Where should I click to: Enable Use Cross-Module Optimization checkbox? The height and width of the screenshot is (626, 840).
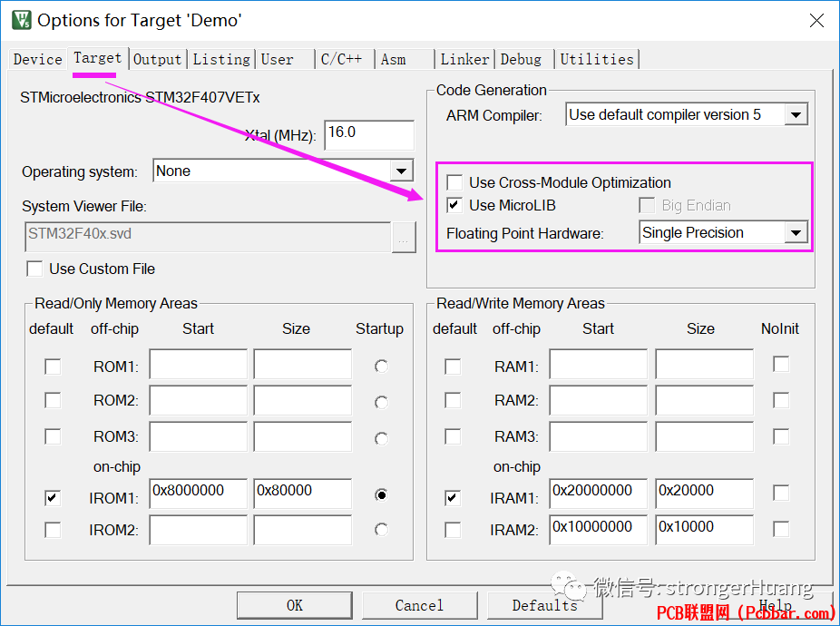coord(454,182)
